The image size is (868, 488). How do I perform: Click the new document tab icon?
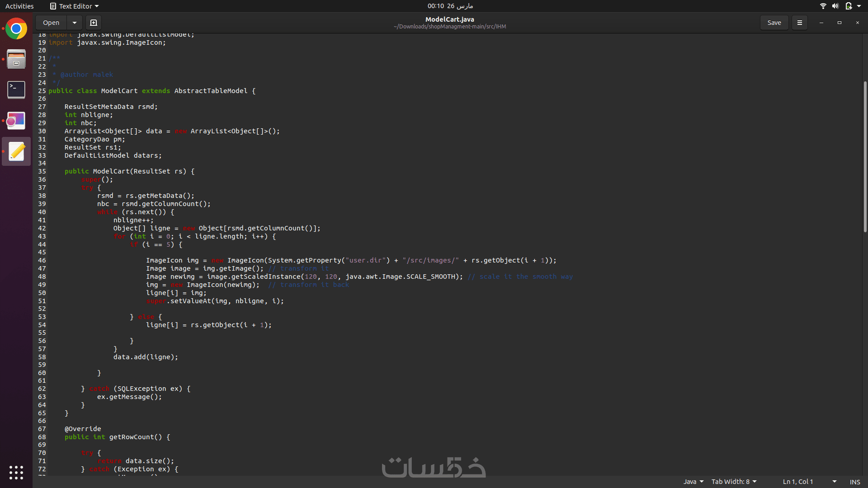pyautogui.click(x=94, y=23)
